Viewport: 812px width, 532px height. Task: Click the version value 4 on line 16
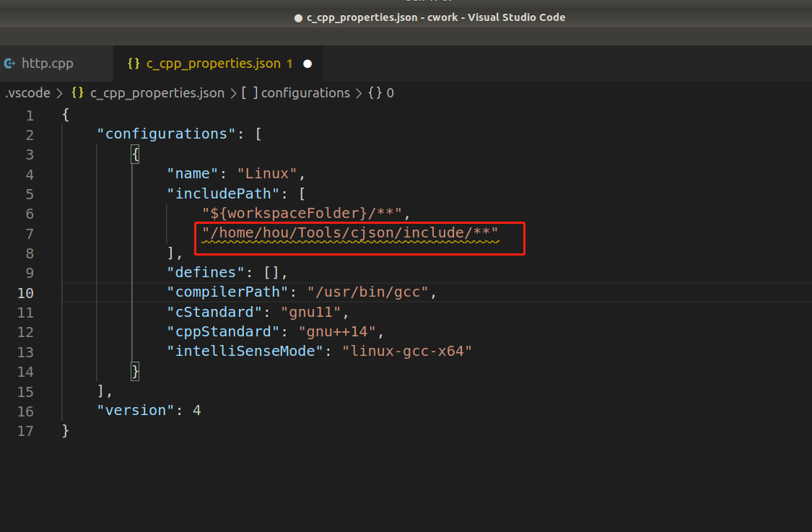[x=196, y=410]
